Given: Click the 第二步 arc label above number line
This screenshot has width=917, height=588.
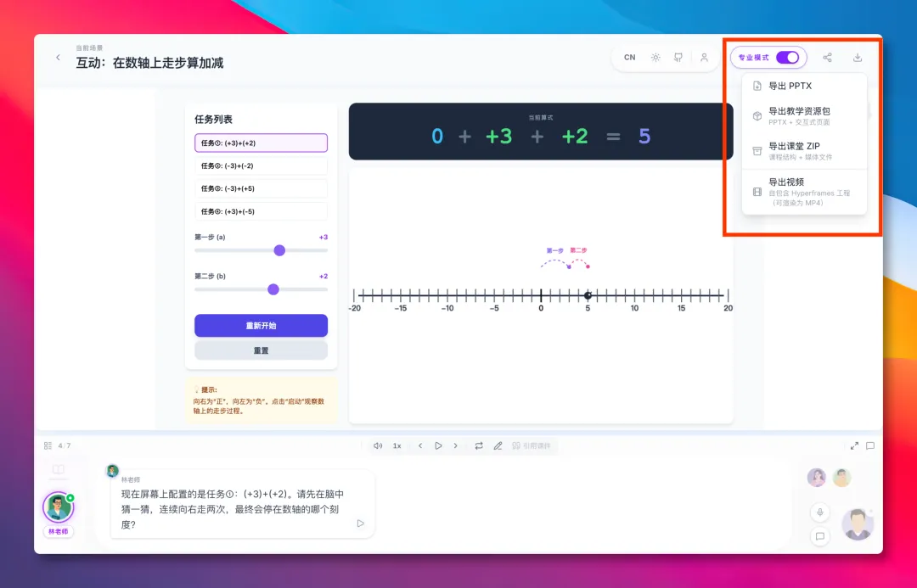Looking at the screenshot, I should click(x=578, y=250).
